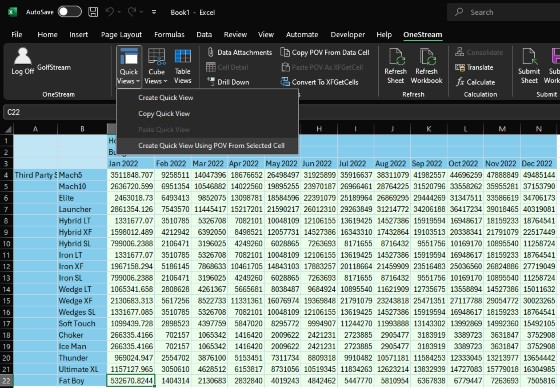Viewport: 560px width, 388px height.
Task: Click the Redo arrow icon
Action: [x=131, y=12]
